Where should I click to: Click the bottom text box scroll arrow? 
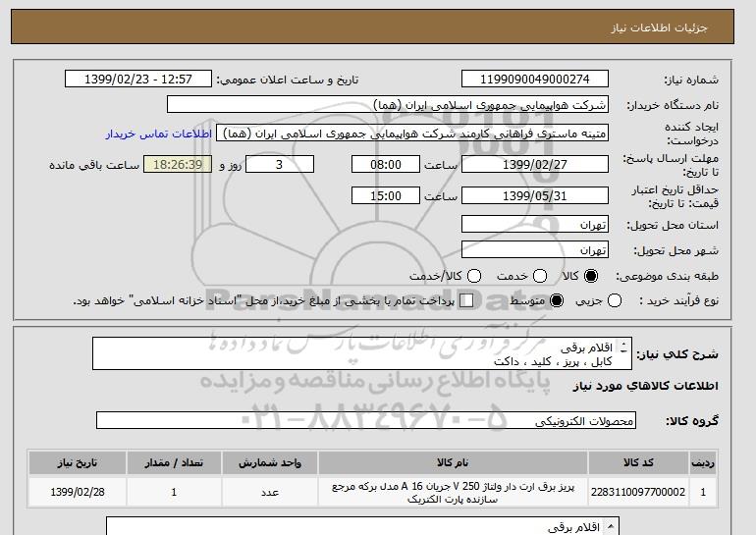[x=611, y=527]
